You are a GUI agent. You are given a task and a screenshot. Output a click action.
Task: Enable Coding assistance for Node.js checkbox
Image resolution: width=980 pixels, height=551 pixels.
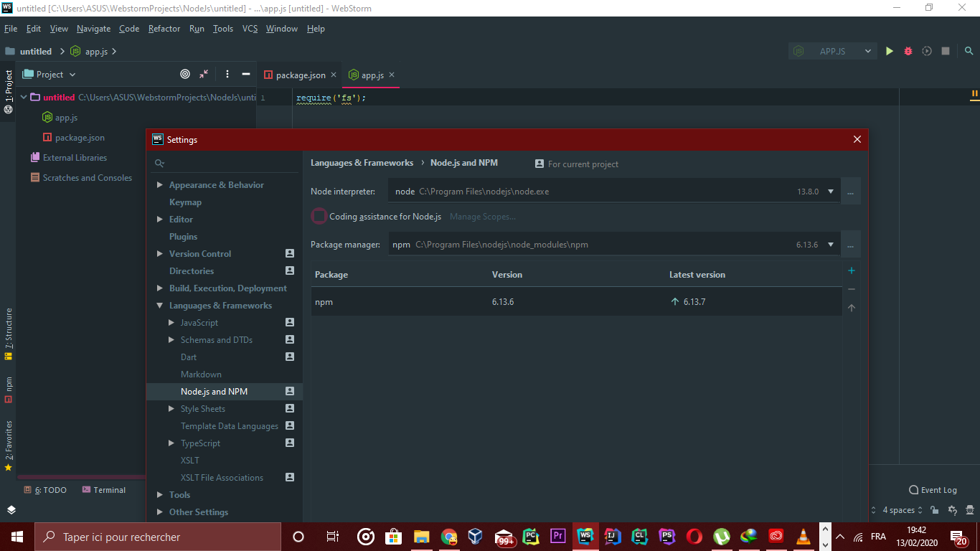click(x=319, y=216)
